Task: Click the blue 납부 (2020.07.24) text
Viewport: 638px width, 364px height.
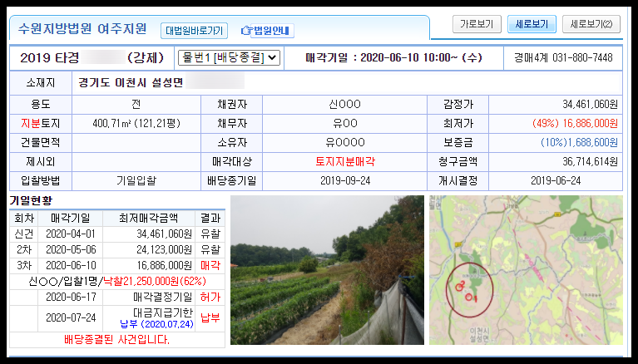Action: point(156,325)
